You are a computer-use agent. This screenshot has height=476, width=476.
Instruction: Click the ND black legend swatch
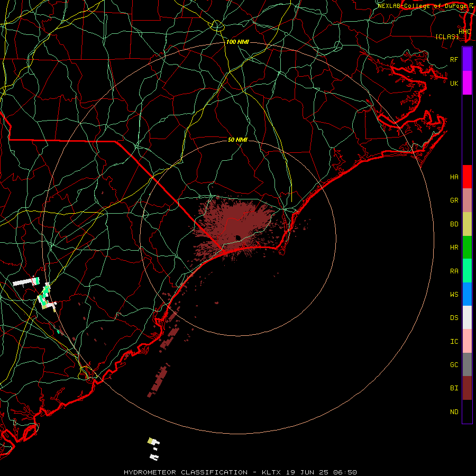pyautogui.click(x=467, y=411)
